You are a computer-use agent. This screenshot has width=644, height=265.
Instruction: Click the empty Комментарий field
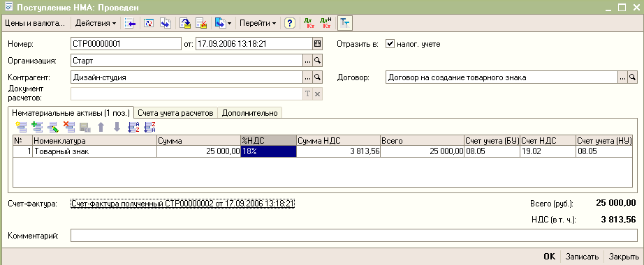coord(353,236)
